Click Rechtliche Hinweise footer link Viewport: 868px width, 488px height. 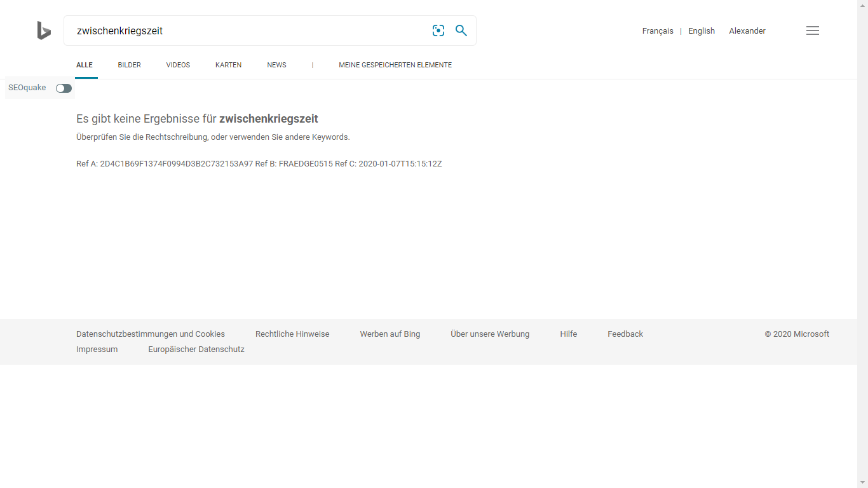coord(292,334)
